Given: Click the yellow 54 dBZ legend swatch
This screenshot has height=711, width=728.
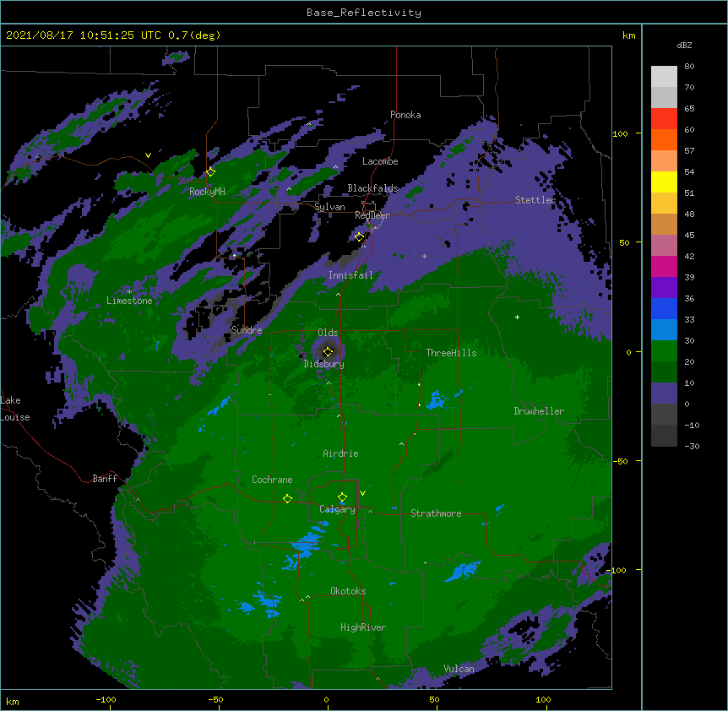Looking at the screenshot, I should tap(664, 182).
